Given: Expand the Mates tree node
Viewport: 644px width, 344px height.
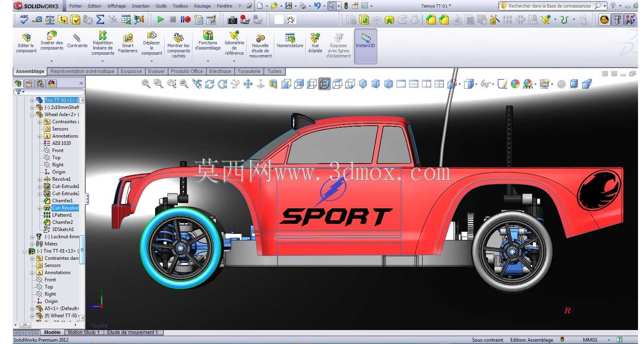Looking at the screenshot, I should (32, 244).
